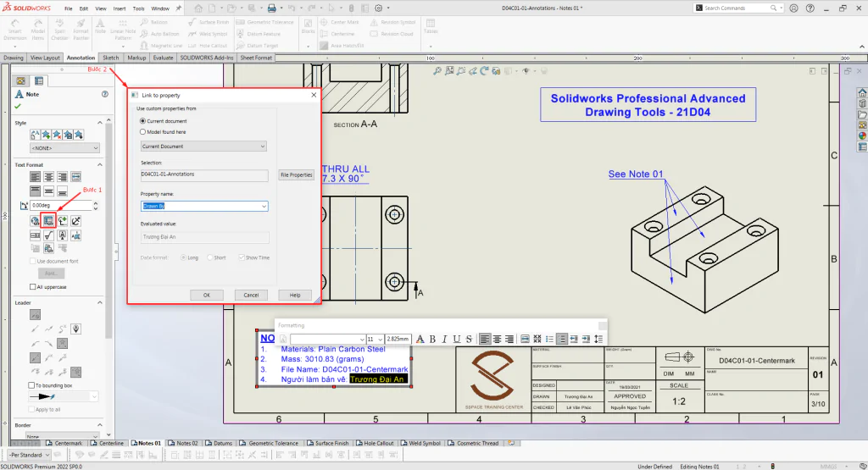The width and height of the screenshot is (868, 470).
Task: Collapse the Style section
Action: pos(100,123)
